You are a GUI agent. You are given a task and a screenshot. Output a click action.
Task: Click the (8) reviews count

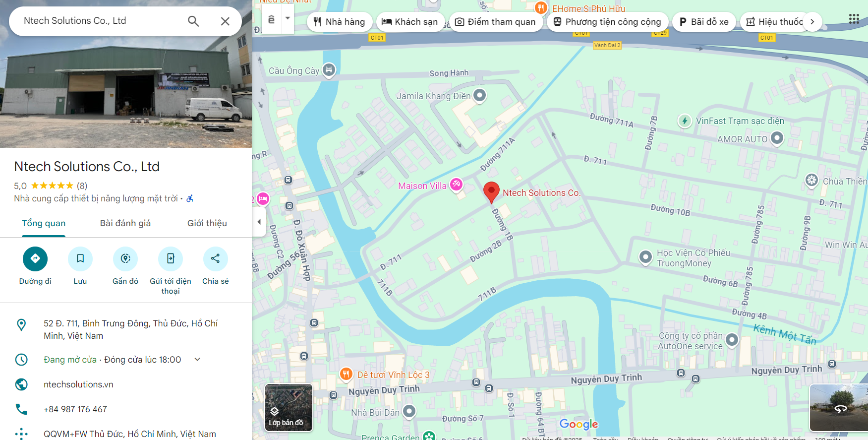coord(82,186)
